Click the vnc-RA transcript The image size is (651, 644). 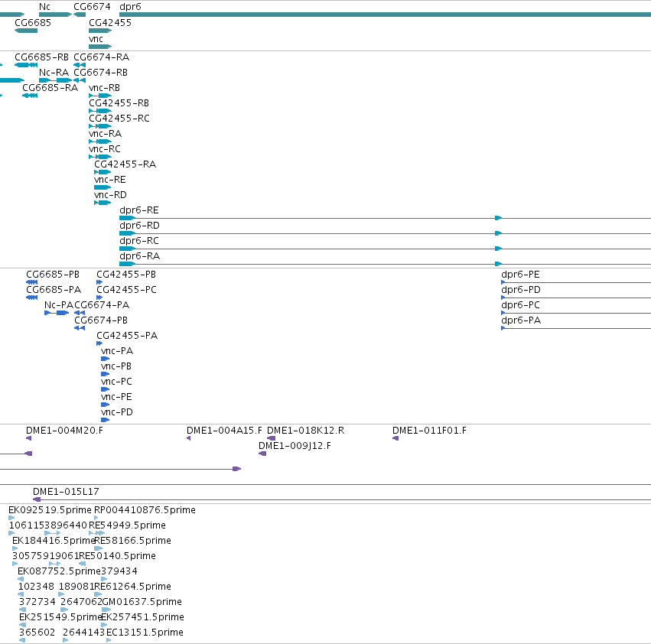[105, 134]
